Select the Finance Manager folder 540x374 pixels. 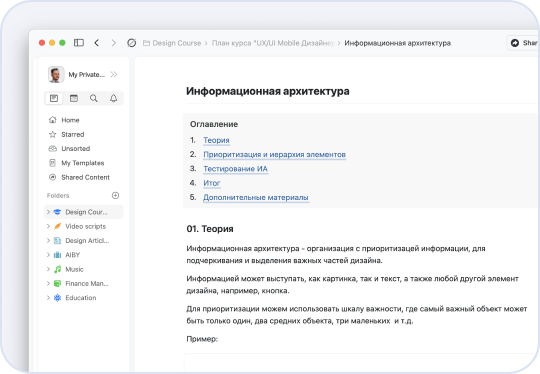(87, 283)
